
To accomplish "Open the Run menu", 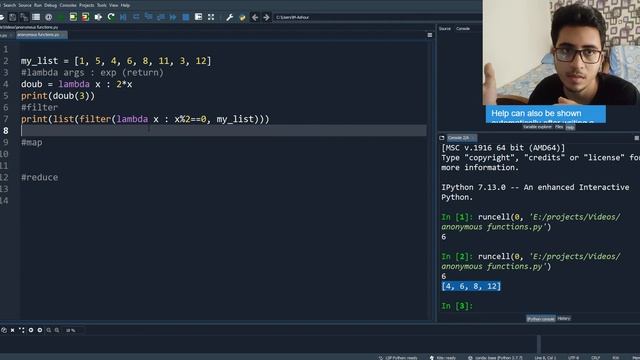I will click(38, 5).
